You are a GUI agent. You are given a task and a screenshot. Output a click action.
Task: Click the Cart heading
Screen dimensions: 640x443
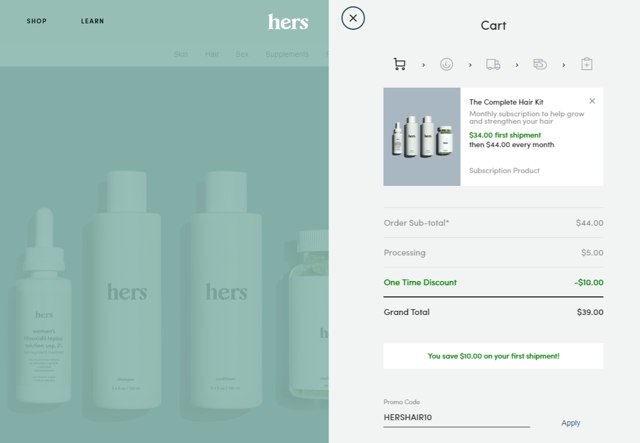coord(493,26)
